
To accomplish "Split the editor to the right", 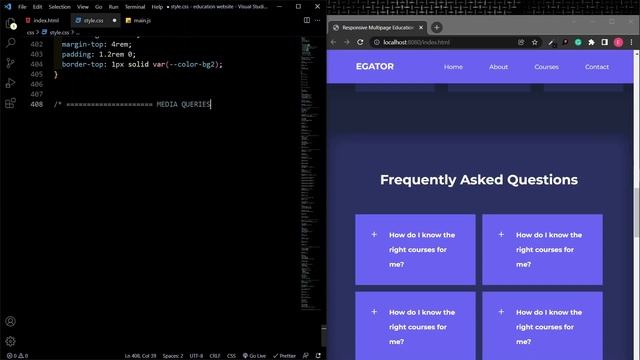I will [x=307, y=20].
